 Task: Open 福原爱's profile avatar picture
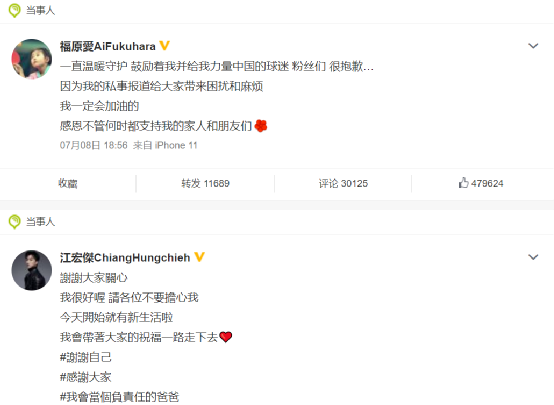pos(32,59)
